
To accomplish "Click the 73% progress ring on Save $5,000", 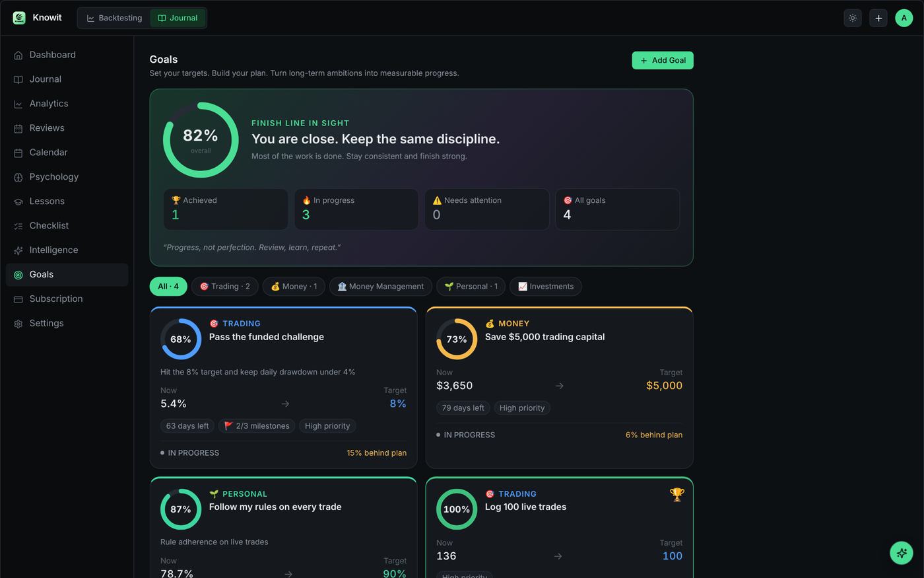I will 457,340.
